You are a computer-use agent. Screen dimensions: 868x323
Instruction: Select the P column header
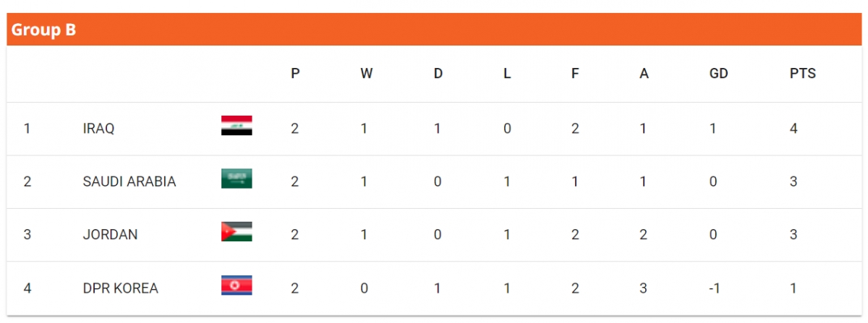[x=295, y=74]
